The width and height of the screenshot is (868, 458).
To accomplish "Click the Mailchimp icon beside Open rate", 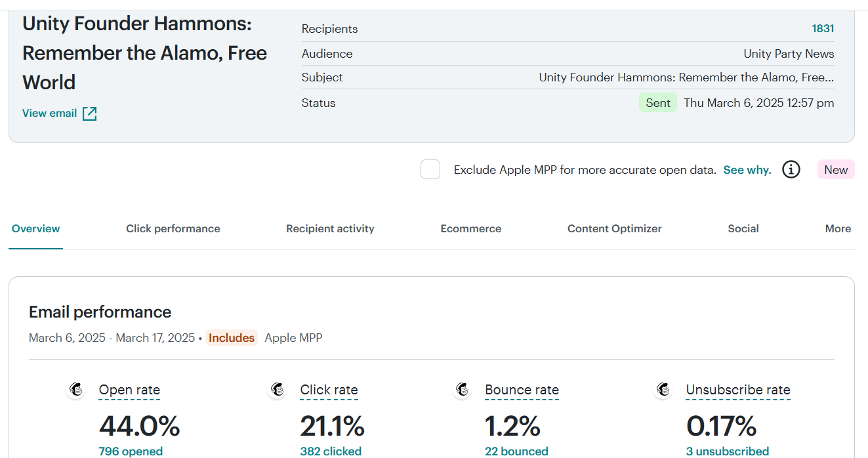I will [77, 390].
